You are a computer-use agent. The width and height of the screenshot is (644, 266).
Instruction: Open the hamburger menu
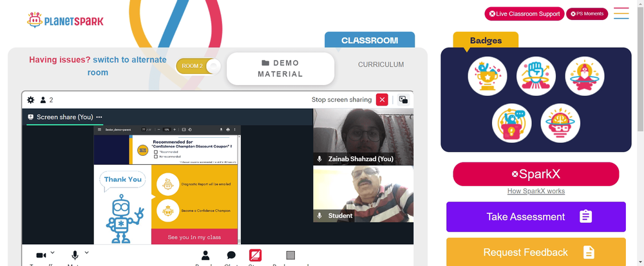coord(621,13)
